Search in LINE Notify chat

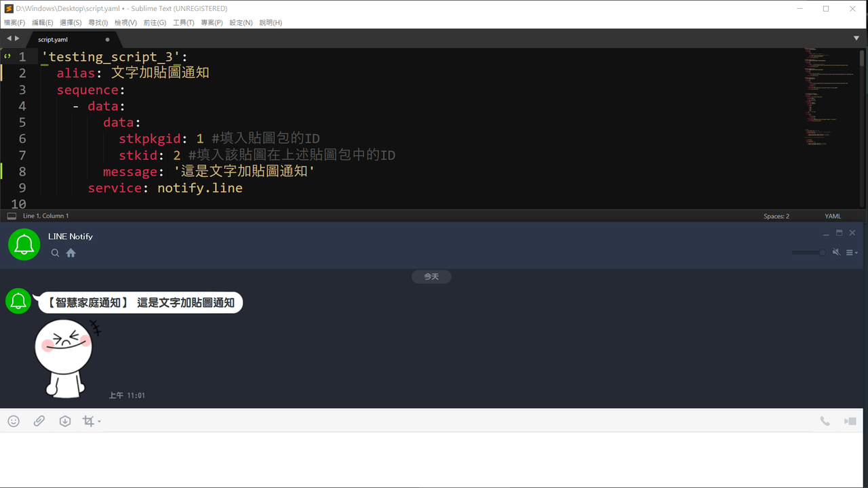tap(56, 253)
